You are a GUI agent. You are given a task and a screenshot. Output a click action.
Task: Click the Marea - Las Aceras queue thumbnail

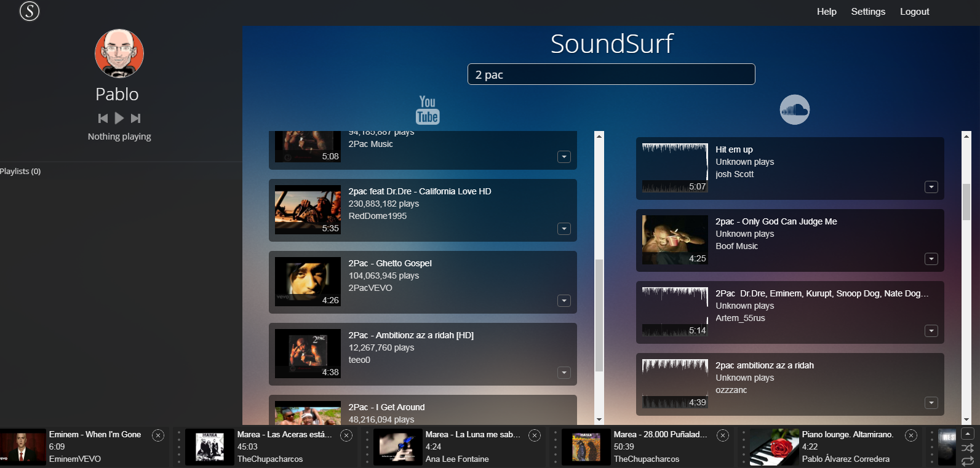(x=210, y=447)
